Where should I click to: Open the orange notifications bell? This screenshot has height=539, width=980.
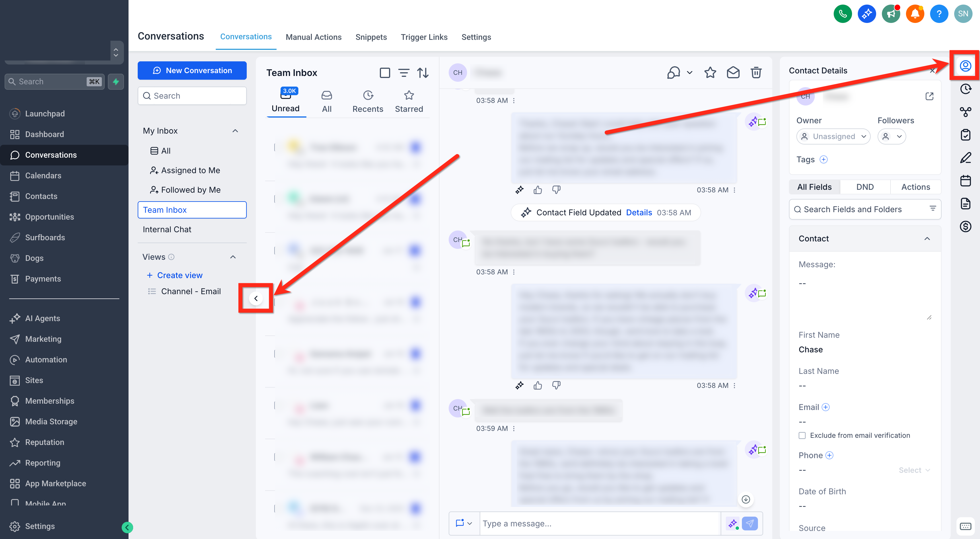915,14
